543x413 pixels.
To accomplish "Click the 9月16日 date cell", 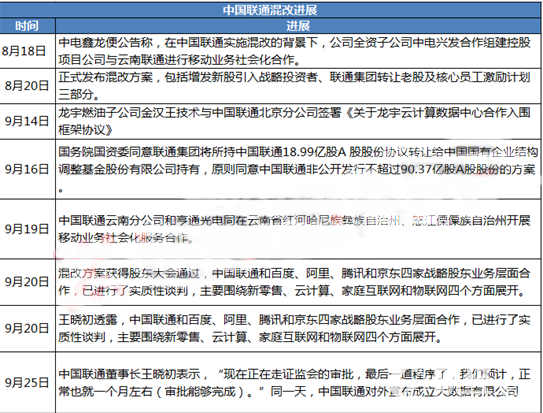I will 27,169.
